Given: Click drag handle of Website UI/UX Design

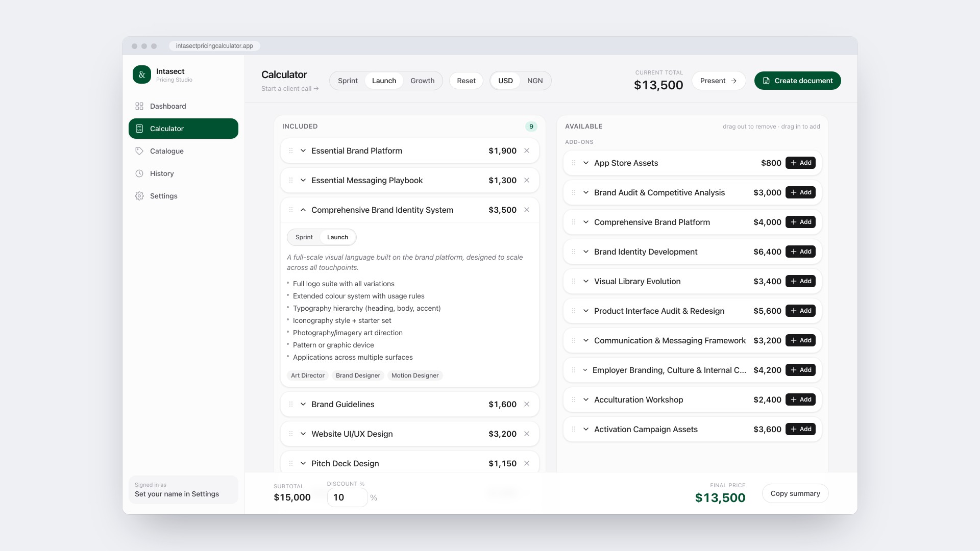Looking at the screenshot, I should point(291,434).
